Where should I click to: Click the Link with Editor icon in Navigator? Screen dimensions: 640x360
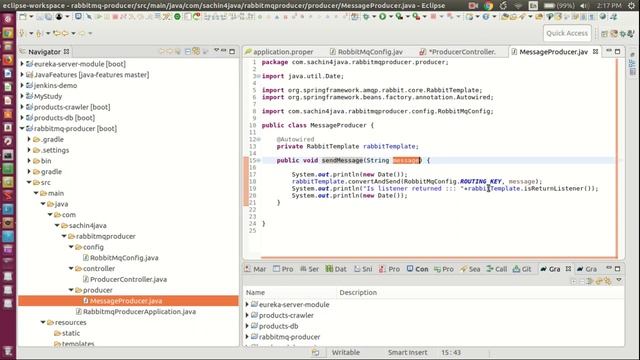(x=196, y=51)
